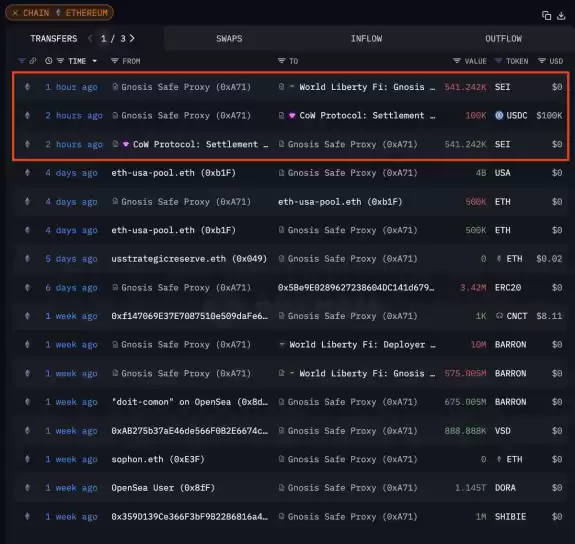The height and width of the screenshot is (544, 575).
Task: Open CoW Protocol: Settlement recipient in USDC row
Action: 367,116
